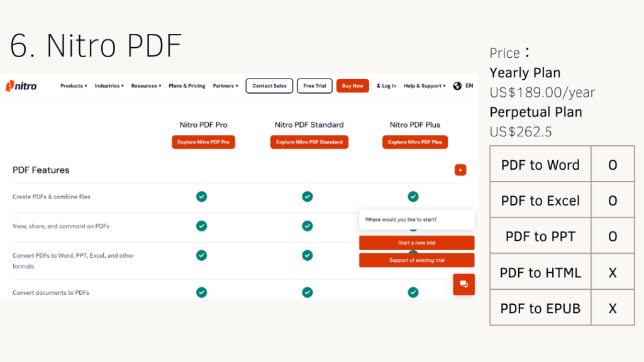Screen dimensions: 644x362
Task: Expand the Partners dropdown
Action: click(226, 85)
